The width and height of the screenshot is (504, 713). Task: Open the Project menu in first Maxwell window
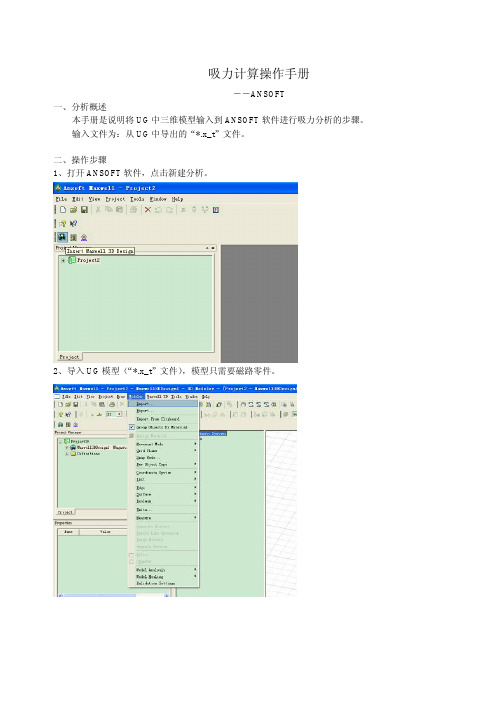115,199
